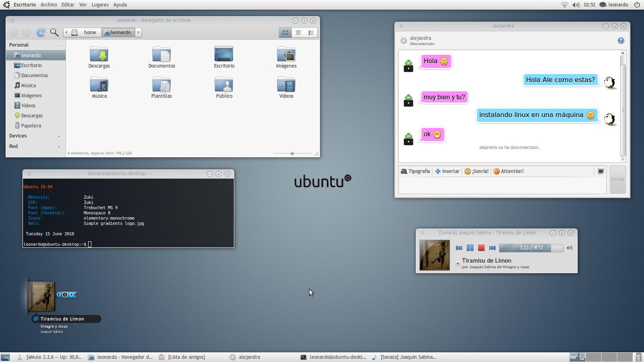Select leonardo in the sidebar
The height and width of the screenshot is (362, 644).
(36, 56)
